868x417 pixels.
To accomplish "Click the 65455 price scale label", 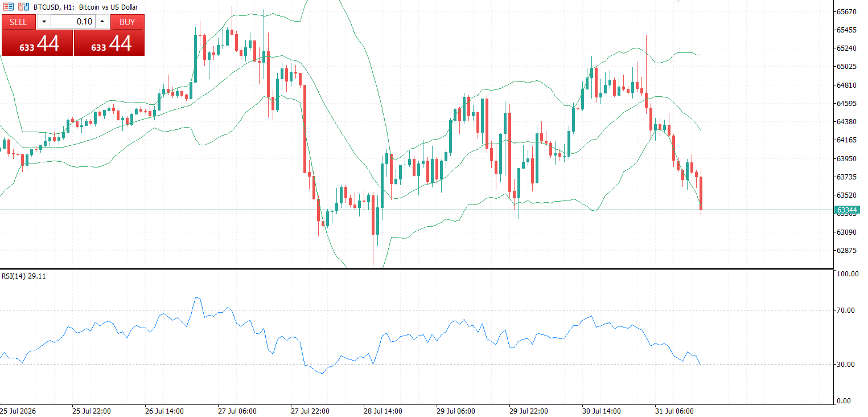I will pyautogui.click(x=848, y=30).
